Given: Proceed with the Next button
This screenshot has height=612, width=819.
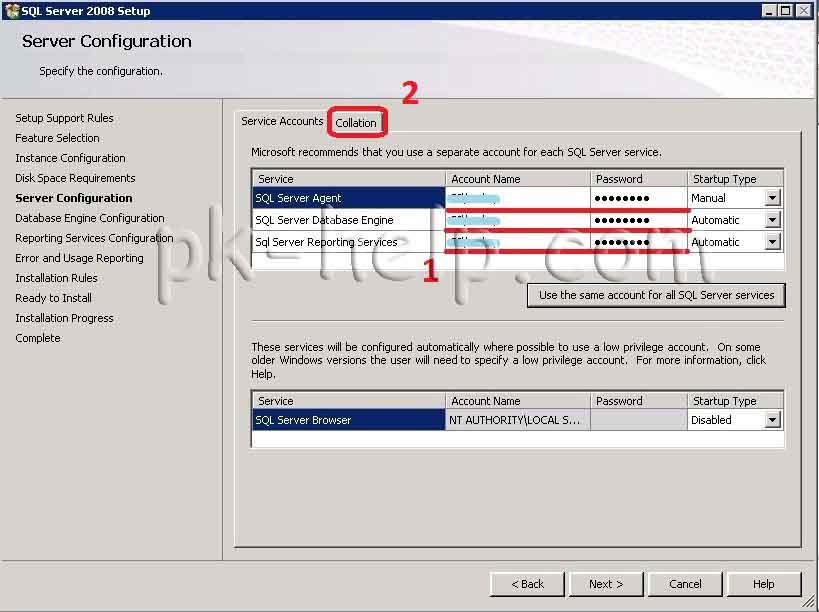Looking at the screenshot, I should point(606,584).
